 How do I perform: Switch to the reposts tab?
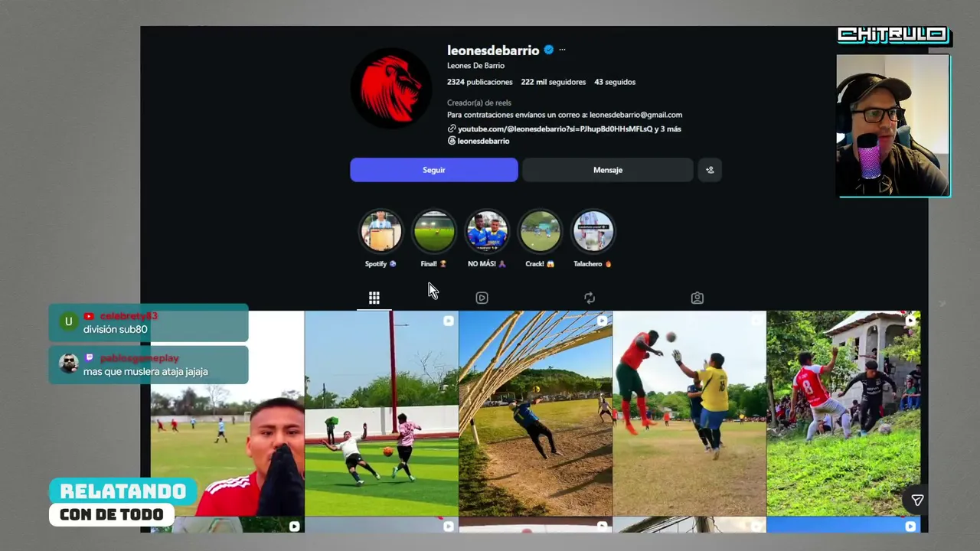coord(590,298)
